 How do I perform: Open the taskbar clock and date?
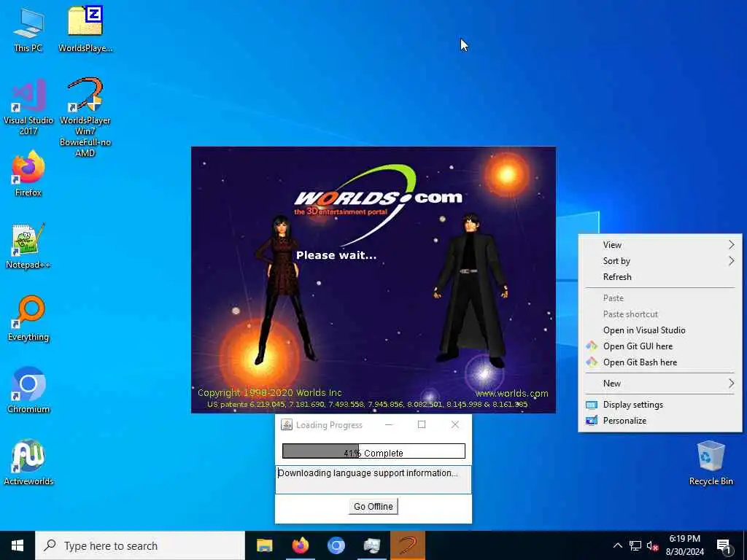tap(684, 545)
